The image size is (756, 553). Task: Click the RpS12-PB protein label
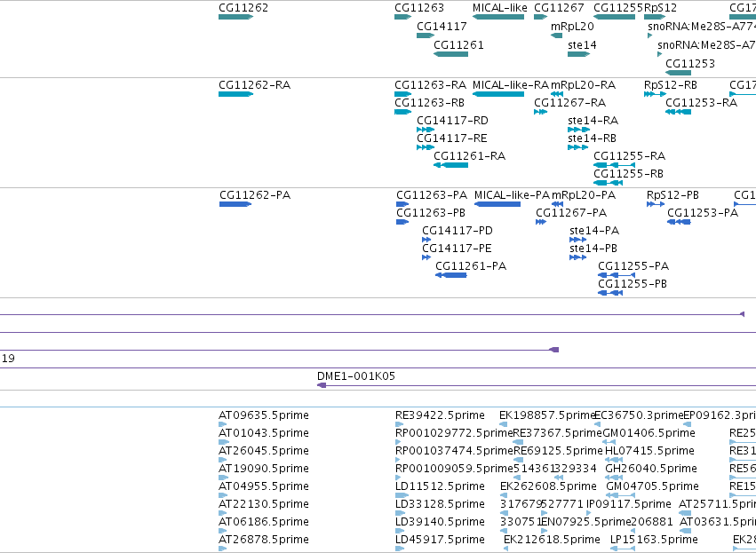[x=672, y=195]
